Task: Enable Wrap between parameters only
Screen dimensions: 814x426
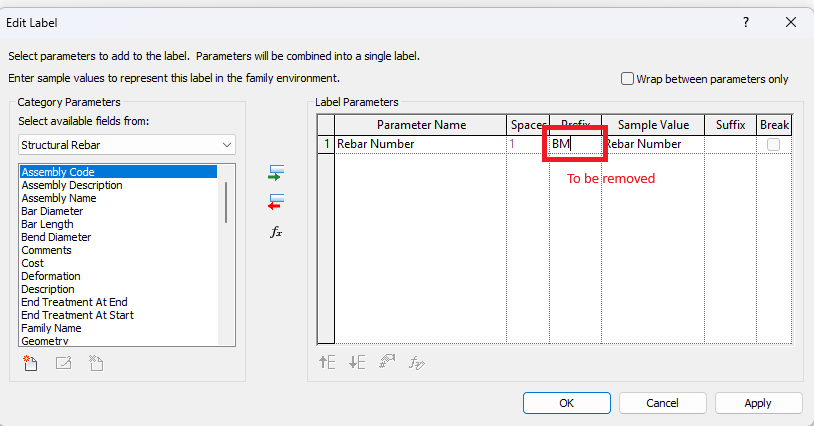Action: [628, 79]
